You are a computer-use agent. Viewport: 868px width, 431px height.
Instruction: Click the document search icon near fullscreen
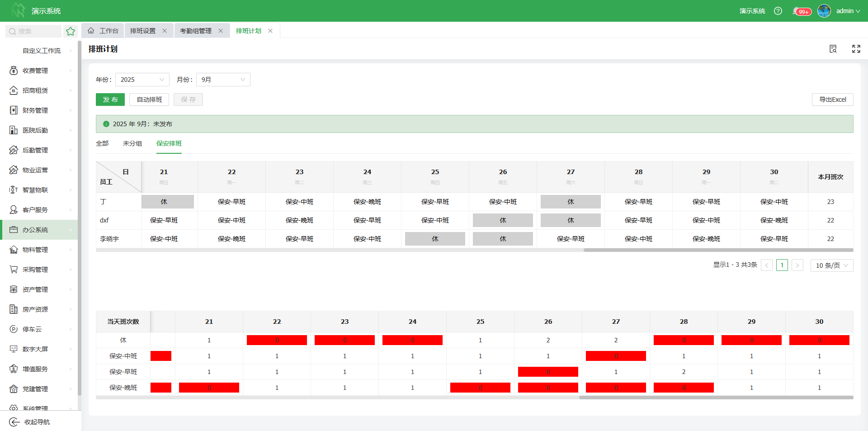tap(833, 49)
